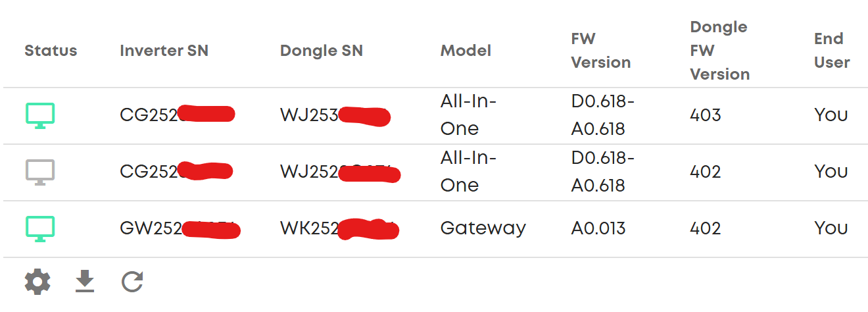Click the Model column header
Viewport: 868px width, 312px height.
[x=466, y=51]
